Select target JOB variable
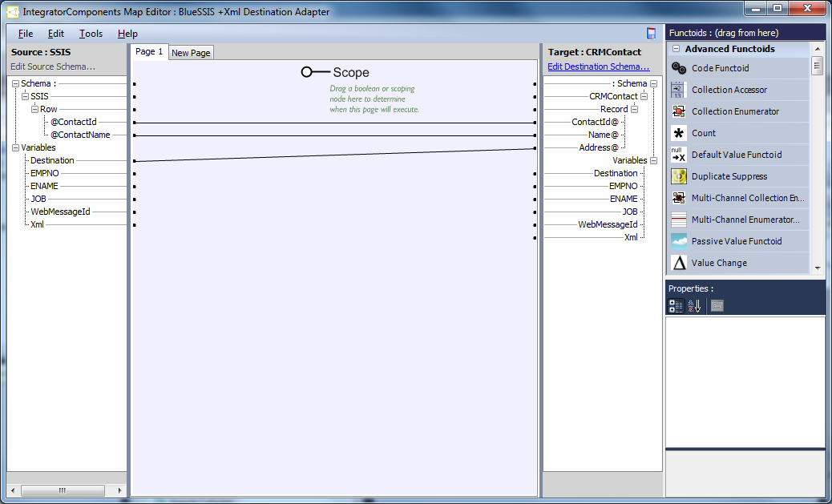Viewport: 832px width, 504px height. pos(630,212)
